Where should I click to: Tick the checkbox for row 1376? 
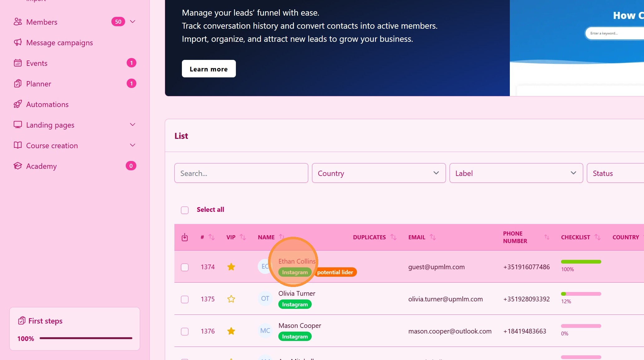(x=185, y=331)
